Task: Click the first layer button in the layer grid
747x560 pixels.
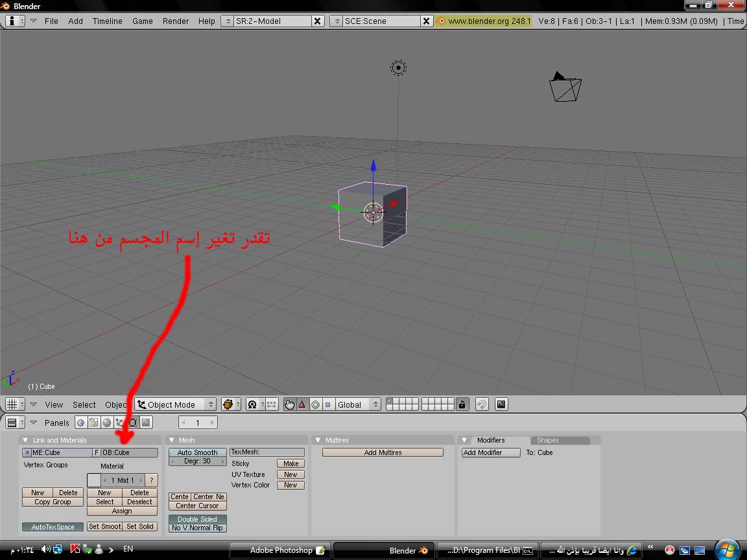Action: [x=389, y=401]
